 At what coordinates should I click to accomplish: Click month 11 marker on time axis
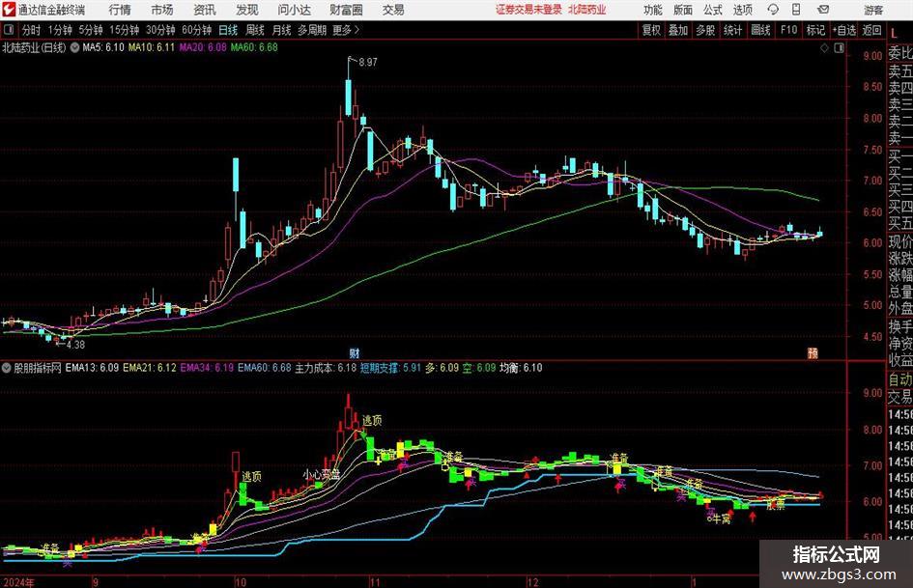click(375, 582)
